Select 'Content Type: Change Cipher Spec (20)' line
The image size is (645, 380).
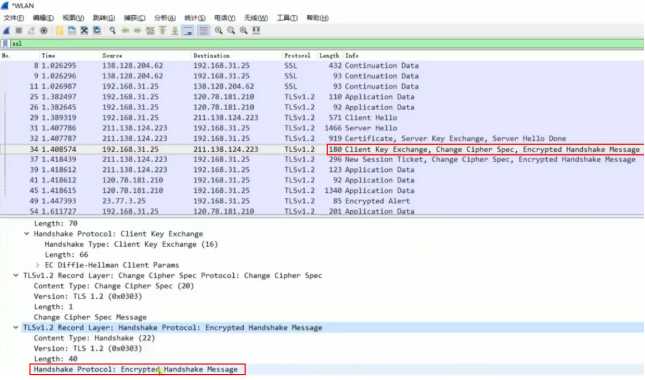(x=114, y=286)
